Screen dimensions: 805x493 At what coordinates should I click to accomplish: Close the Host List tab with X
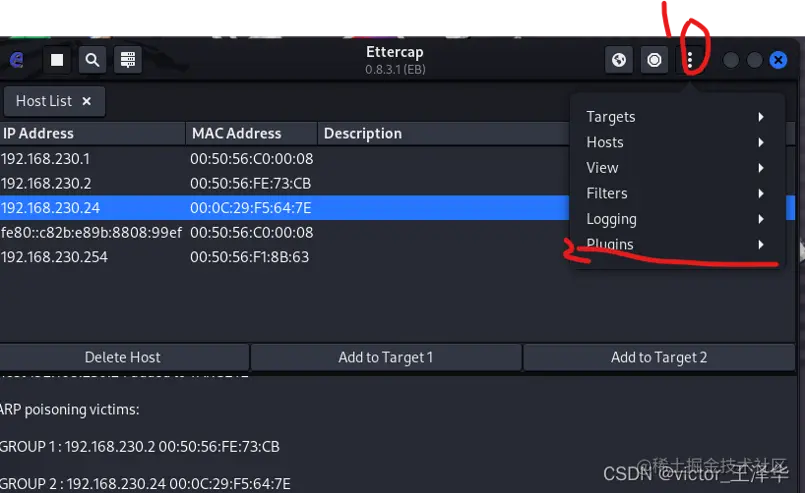click(x=87, y=101)
